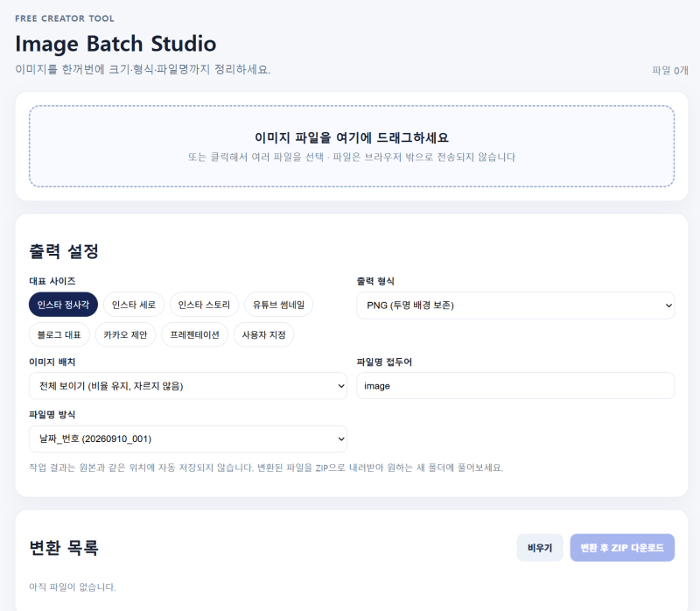Screen dimensions: 700x611
Task: Select the 인스타 정사각 size preset
Action: [x=63, y=305]
